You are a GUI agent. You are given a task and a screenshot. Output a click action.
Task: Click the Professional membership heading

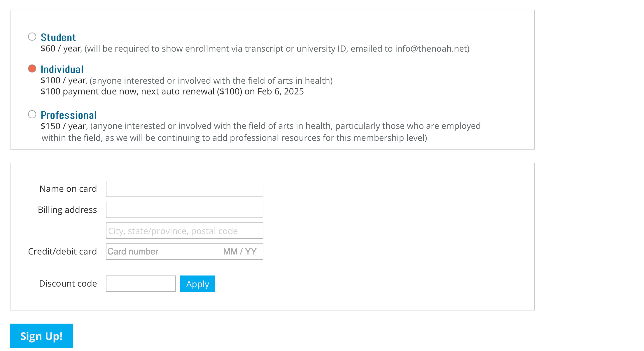(69, 115)
